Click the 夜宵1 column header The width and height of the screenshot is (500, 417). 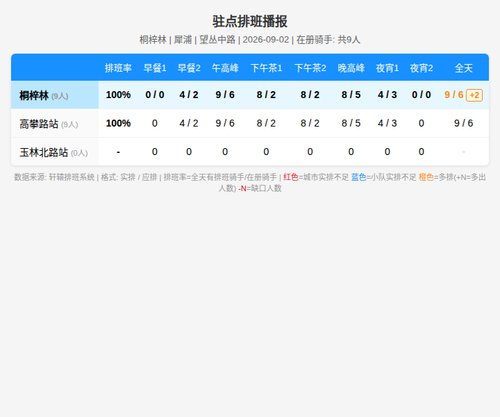387,68
